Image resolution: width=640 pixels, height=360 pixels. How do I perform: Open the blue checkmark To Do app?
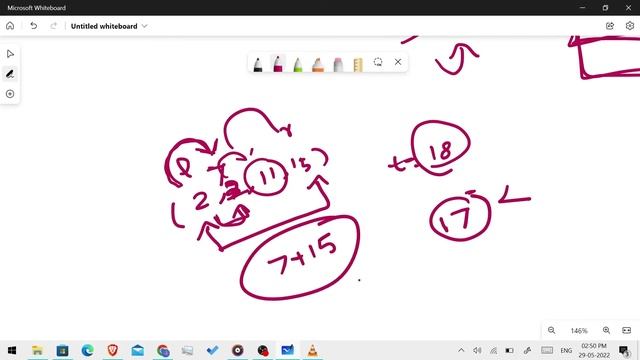pos(213,350)
